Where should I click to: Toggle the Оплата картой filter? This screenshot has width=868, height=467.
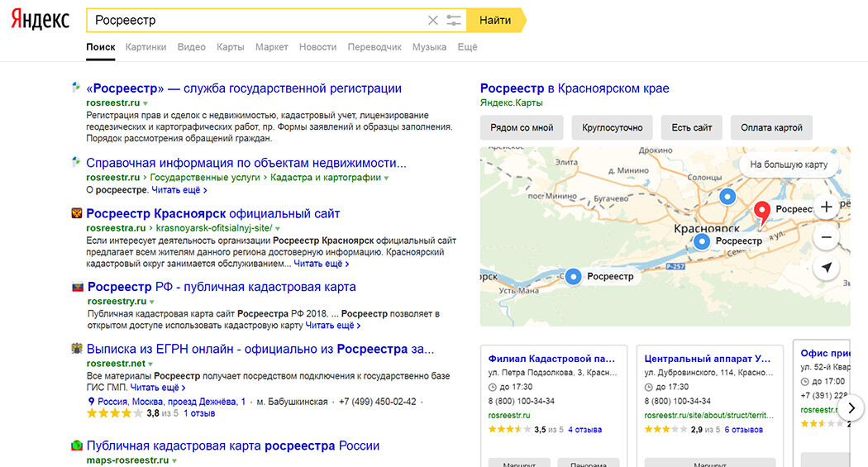(x=771, y=127)
